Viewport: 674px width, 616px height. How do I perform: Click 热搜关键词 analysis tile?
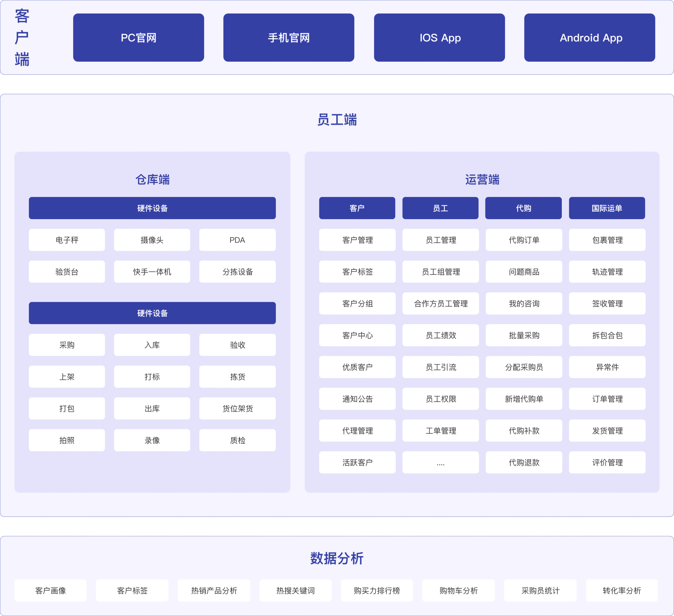tap(296, 590)
